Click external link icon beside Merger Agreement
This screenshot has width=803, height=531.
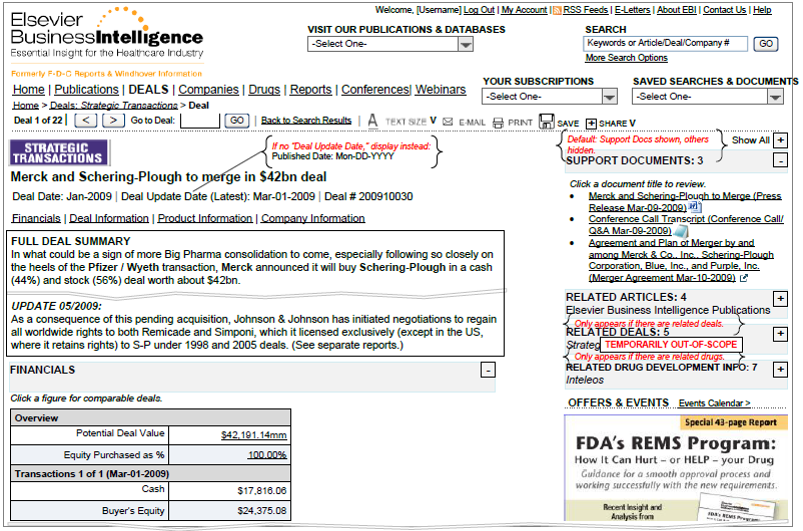click(x=744, y=278)
